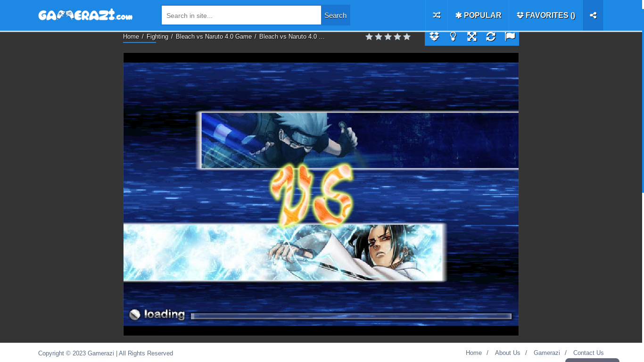Open Home link in footer
The width and height of the screenshot is (644, 362).
pos(474,353)
